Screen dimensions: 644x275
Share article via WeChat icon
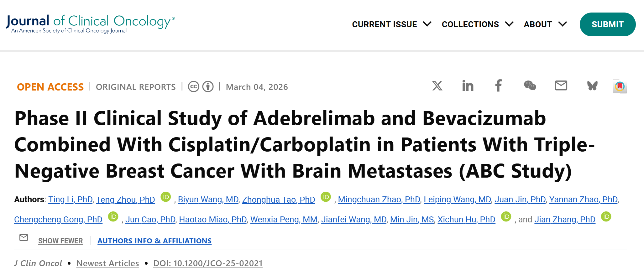530,86
